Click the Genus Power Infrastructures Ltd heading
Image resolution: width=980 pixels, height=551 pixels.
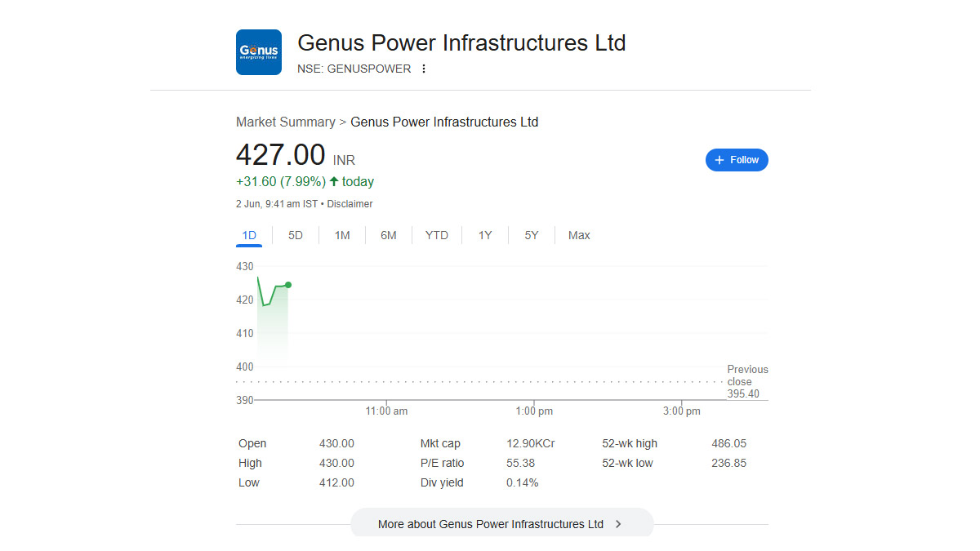[x=461, y=42]
